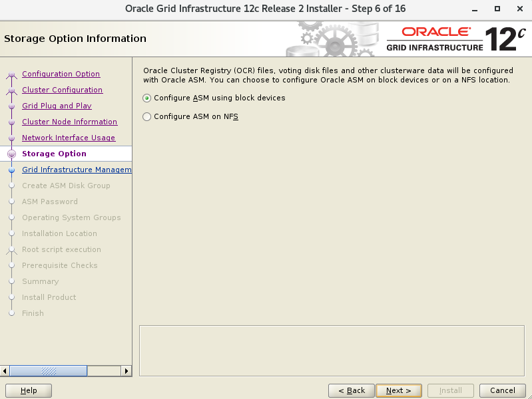Viewport: 532px width, 399px height.
Task: Select Storage Option in the step list
Action: click(54, 154)
